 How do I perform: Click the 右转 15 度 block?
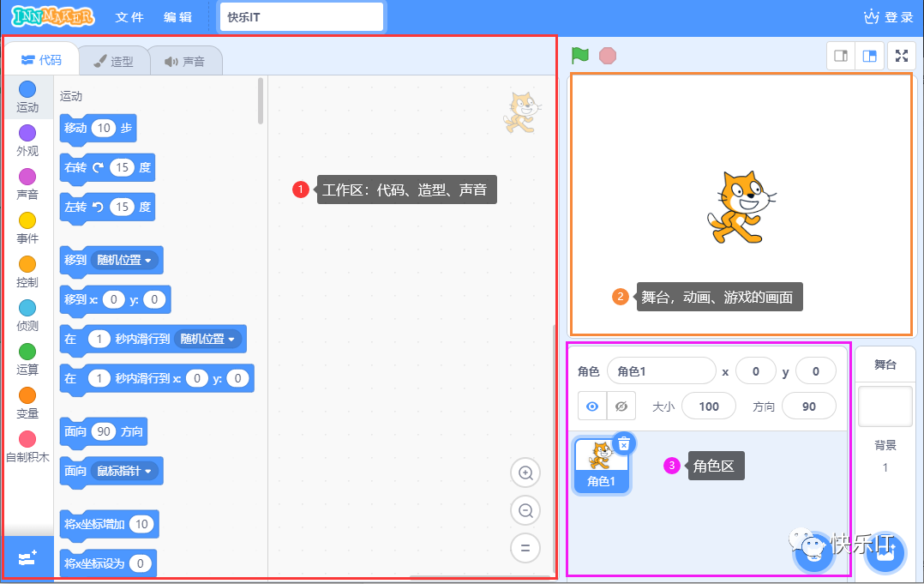click(107, 168)
